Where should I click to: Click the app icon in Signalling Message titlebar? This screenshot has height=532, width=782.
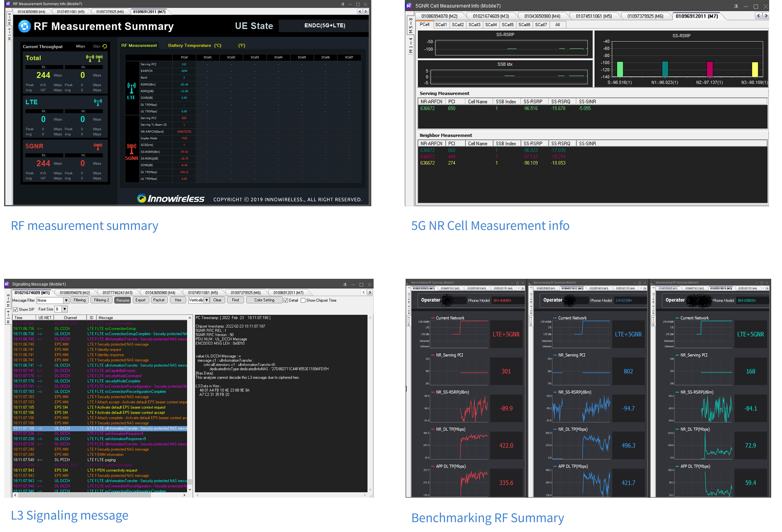7,284
